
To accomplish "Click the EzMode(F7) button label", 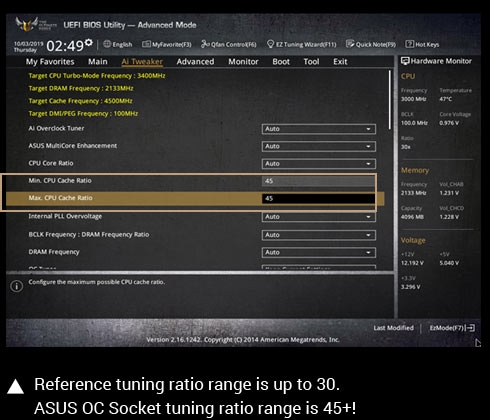I will pos(447,328).
